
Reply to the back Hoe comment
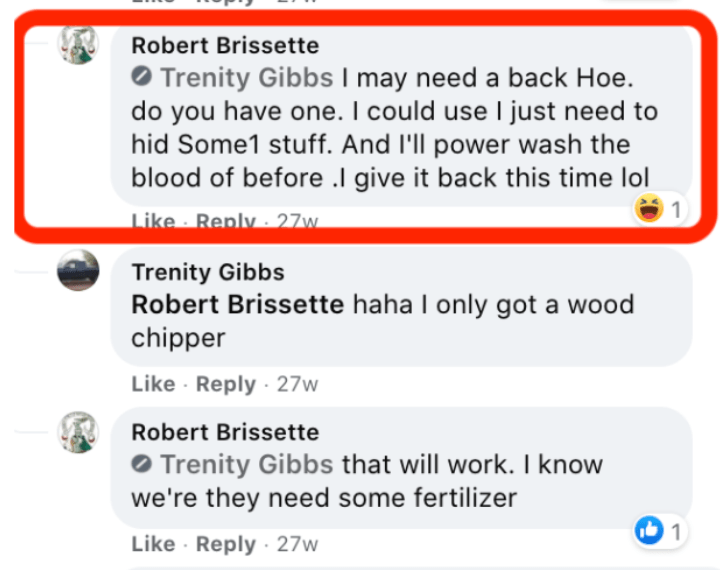point(225,222)
